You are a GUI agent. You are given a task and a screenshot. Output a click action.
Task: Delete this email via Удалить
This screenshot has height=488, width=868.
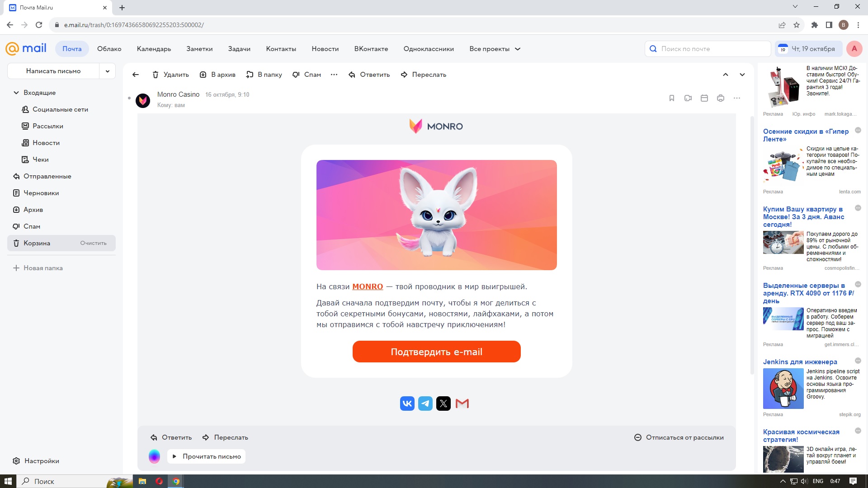point(170,75)
